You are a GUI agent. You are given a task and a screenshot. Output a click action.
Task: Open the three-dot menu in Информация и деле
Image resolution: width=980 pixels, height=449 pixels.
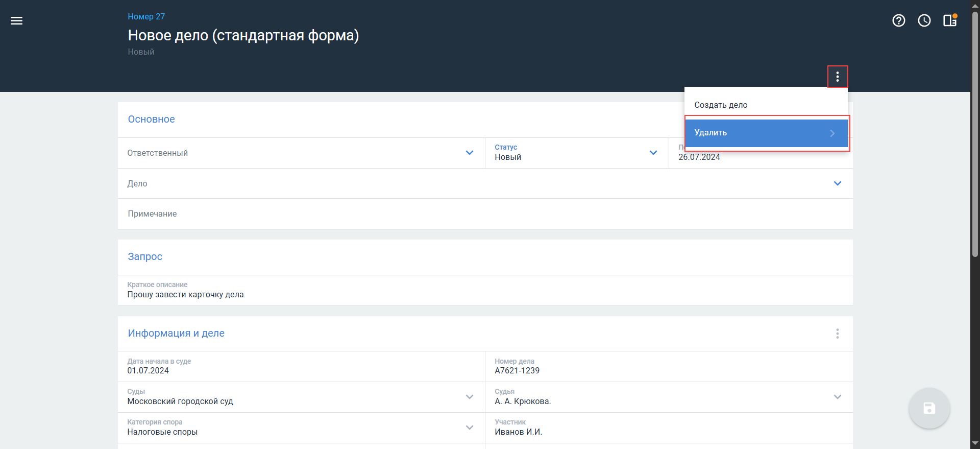(837, 334)
